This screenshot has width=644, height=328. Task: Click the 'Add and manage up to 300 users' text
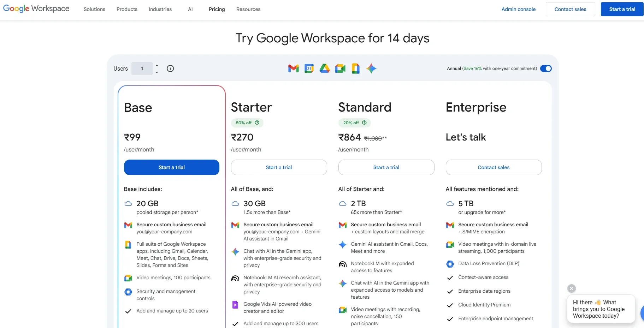(281, 324)
